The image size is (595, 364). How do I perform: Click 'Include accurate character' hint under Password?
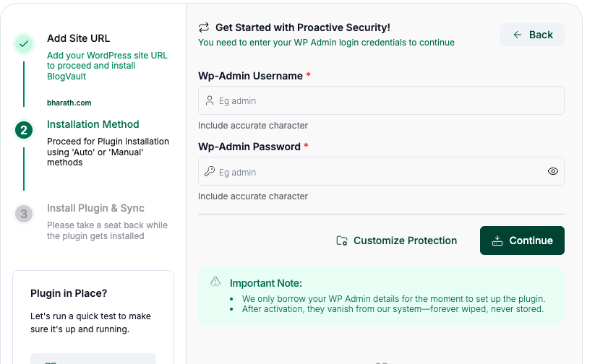253,196
